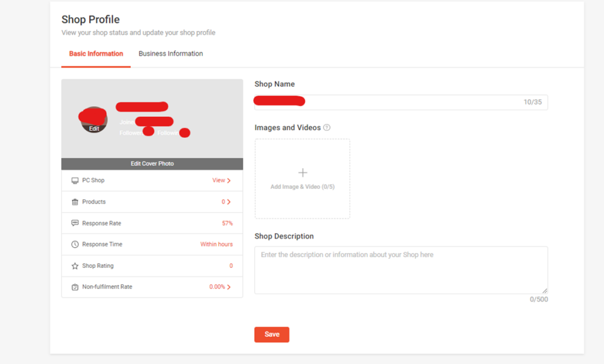This screenshot has height=364, width=604.
Task: Click the 0/500 character counter
Action: click(537, 299)
